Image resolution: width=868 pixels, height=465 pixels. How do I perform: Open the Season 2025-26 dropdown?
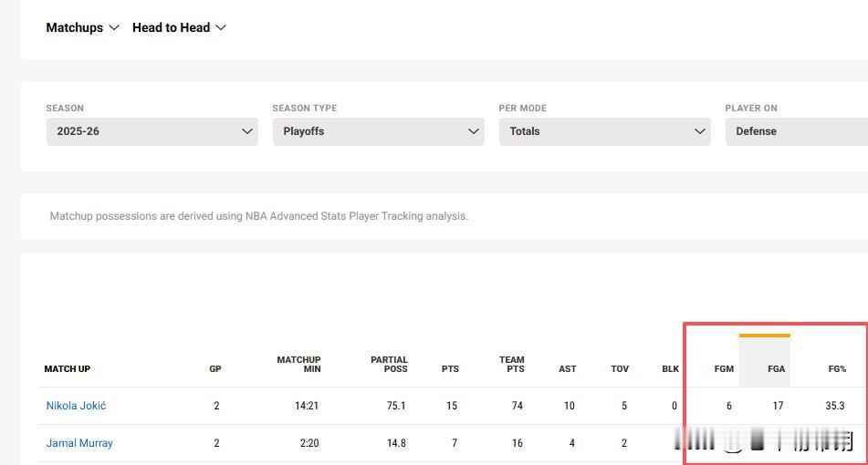(x=152, y=131)
